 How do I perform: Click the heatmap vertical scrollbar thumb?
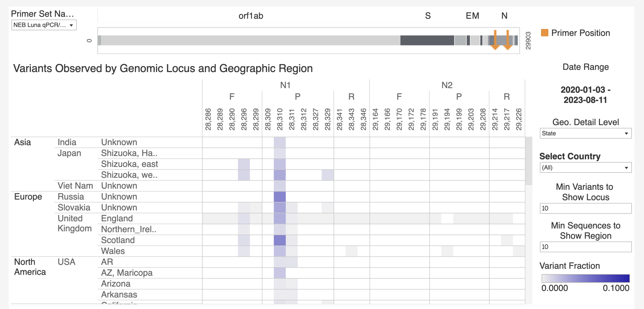pyautogui.click(x=529, y=161)
